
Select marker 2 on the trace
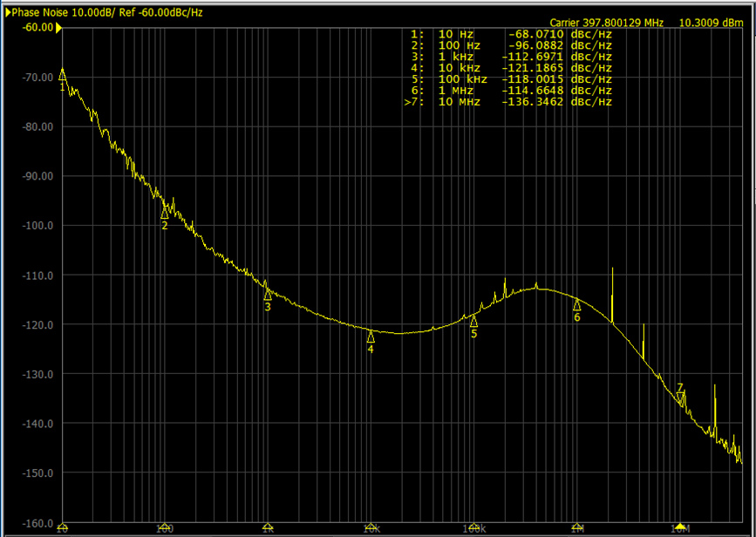pos(165,213)
